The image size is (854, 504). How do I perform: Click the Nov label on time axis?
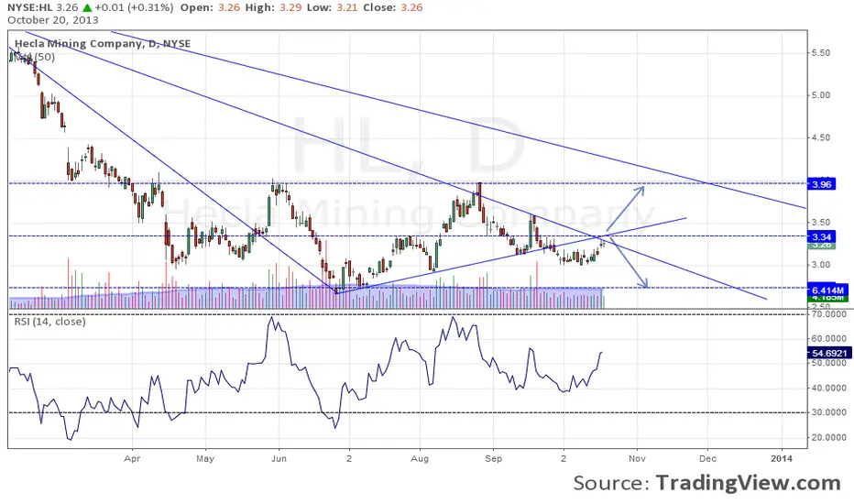click(637, 459)
